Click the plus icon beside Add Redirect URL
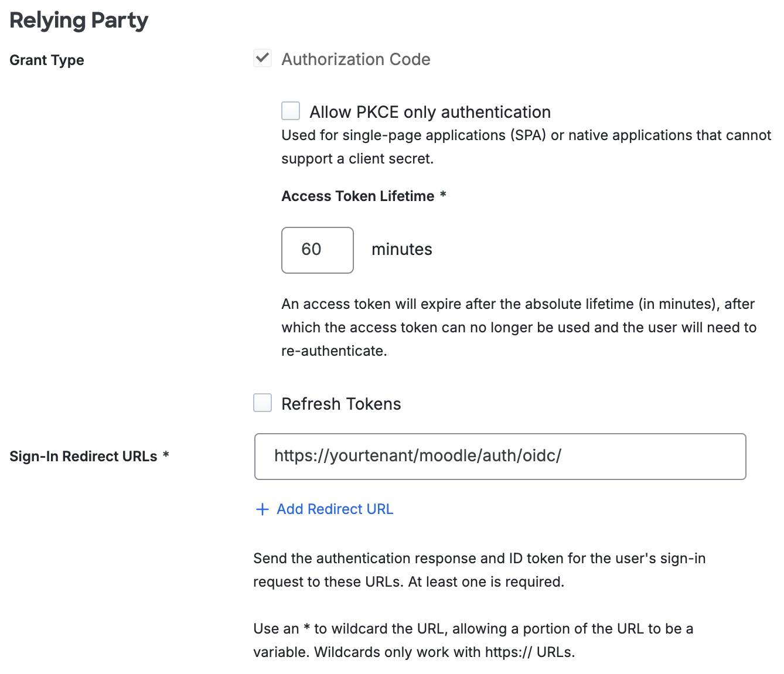This screenshot has width=784, height=674. click(262, 509)
